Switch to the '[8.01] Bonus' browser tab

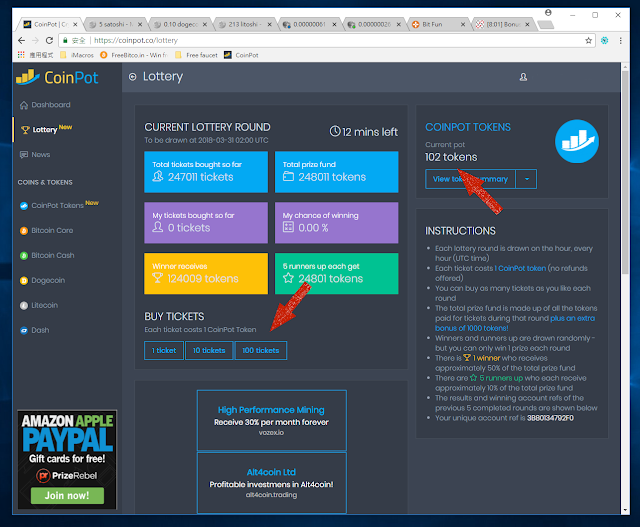[x=501, y=24]
